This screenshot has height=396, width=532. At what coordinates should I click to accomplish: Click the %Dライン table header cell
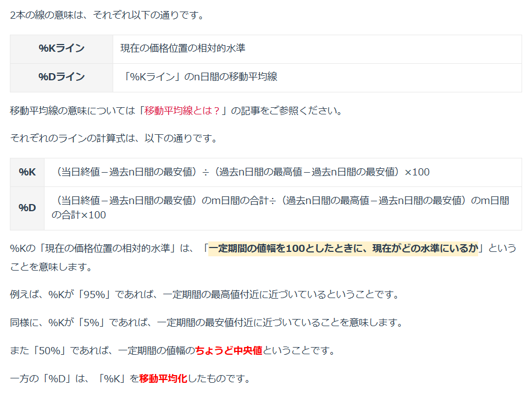62,77
